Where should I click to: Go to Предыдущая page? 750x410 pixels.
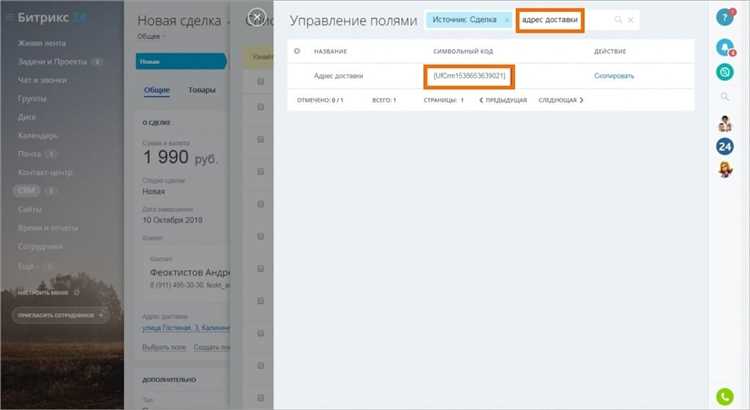coord(503,100)
